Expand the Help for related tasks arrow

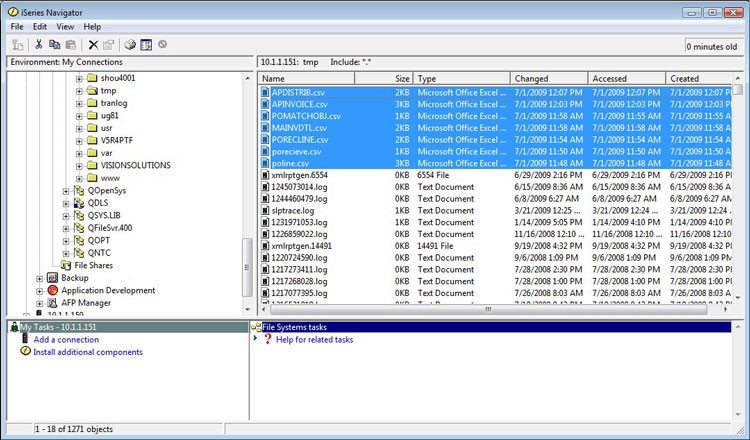click(255, 338)
